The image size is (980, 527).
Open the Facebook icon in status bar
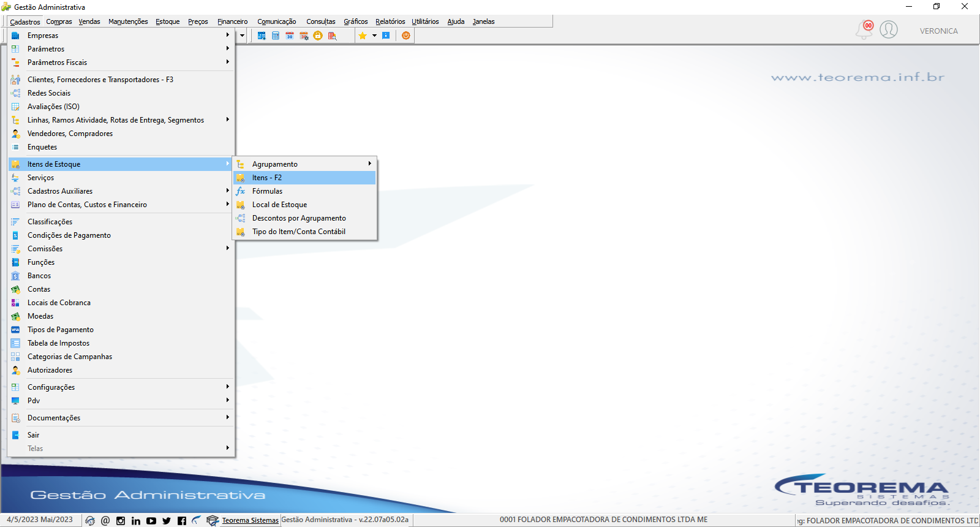[182, 520]
